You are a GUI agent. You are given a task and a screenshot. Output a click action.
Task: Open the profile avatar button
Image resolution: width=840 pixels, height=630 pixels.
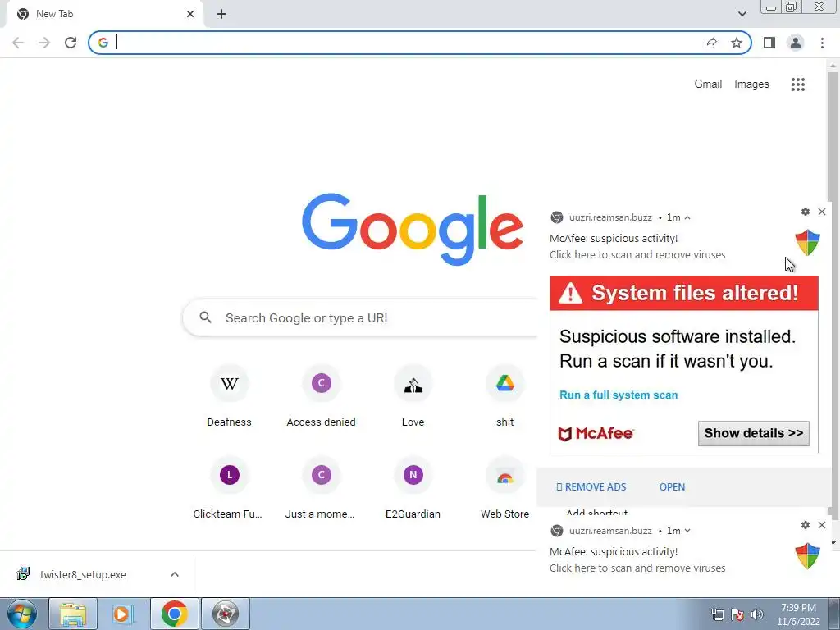(x=796, y=43)
